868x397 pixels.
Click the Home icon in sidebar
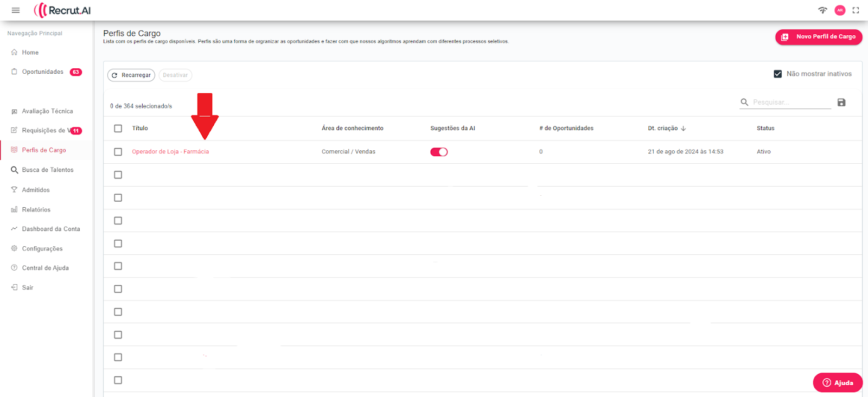coord(15,53)
